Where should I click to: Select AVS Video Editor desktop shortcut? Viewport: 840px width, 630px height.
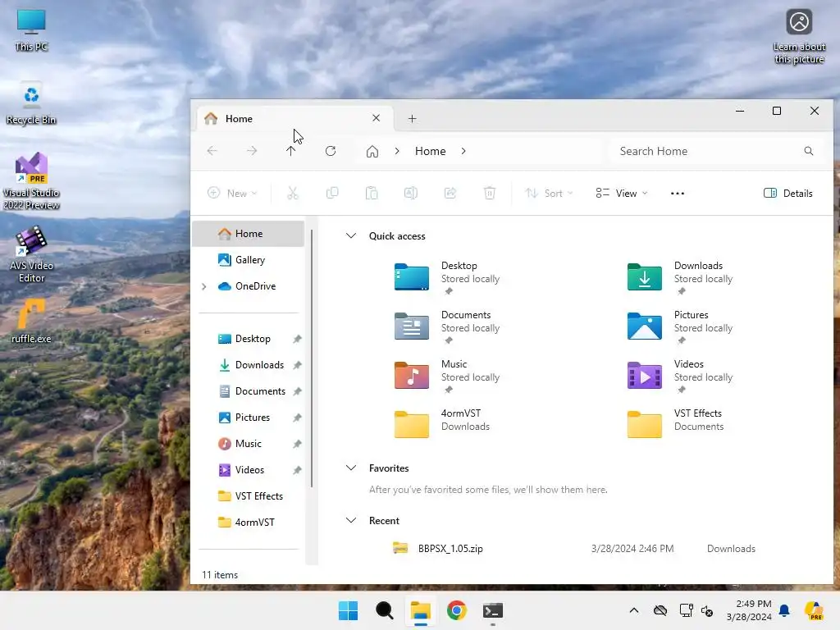32,254
